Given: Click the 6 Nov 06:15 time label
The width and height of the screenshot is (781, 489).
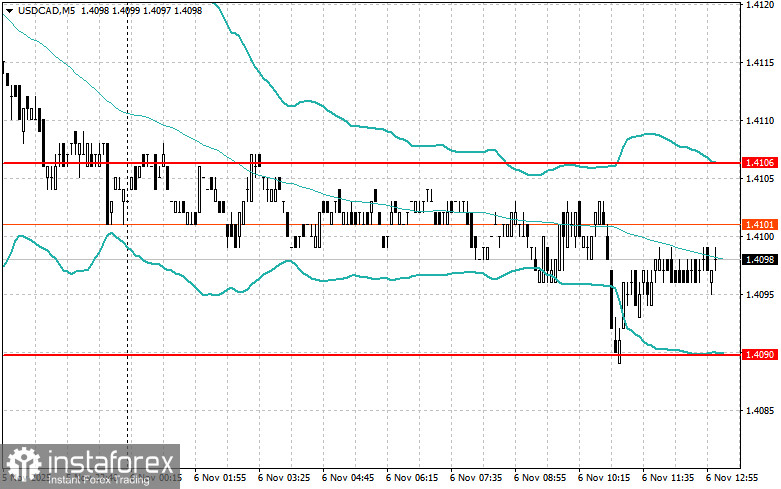Looking at the screenshot, I should 412,478.
